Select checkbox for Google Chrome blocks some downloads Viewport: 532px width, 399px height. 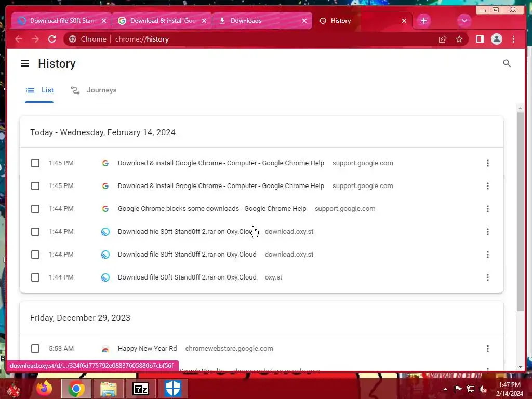pyautogui.click(x=35, y=209)
